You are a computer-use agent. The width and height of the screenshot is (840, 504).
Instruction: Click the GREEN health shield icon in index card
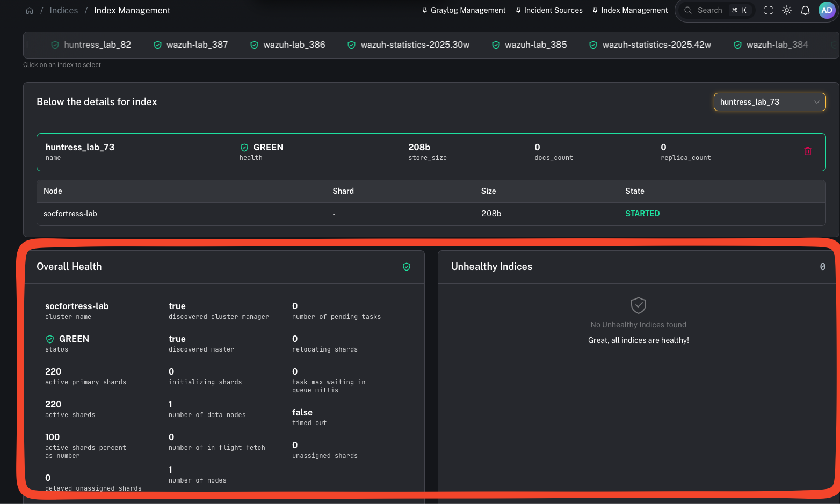244,148
